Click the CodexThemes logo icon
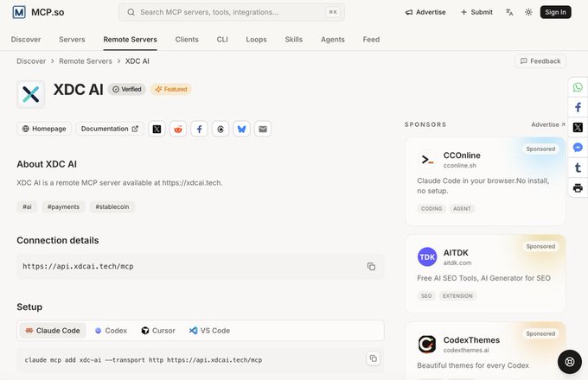 (x=427, y=344)
